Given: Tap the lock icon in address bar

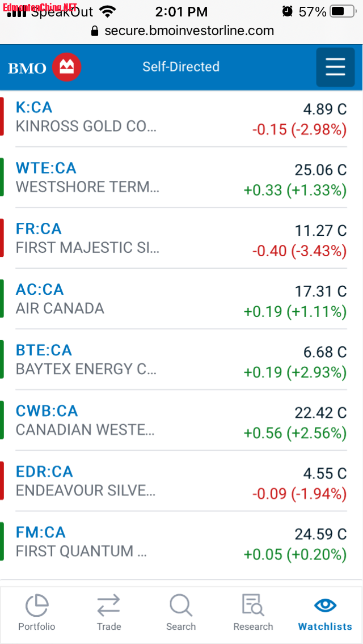Looking at the screenshot, I should (95, 31).
